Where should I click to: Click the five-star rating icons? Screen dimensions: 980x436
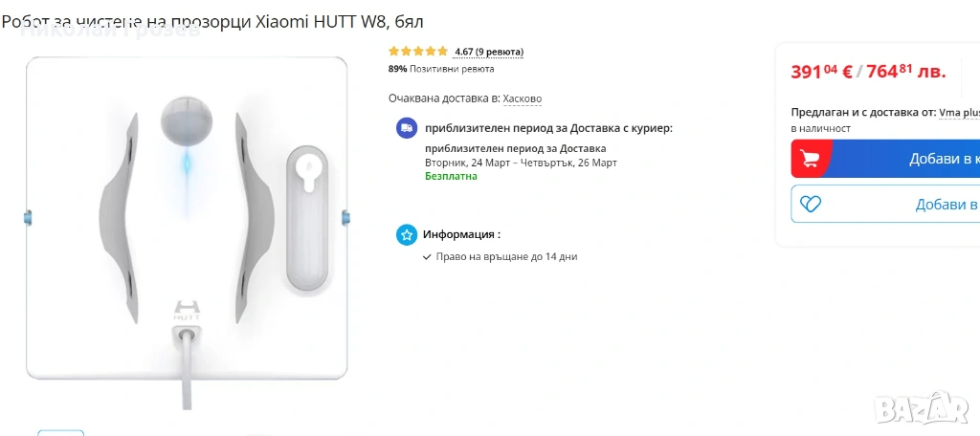tap(417, 52)
